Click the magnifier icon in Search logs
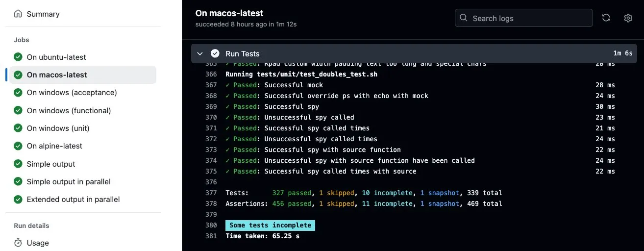This screenshot has width=644, height=251. (x=464, y=18)
